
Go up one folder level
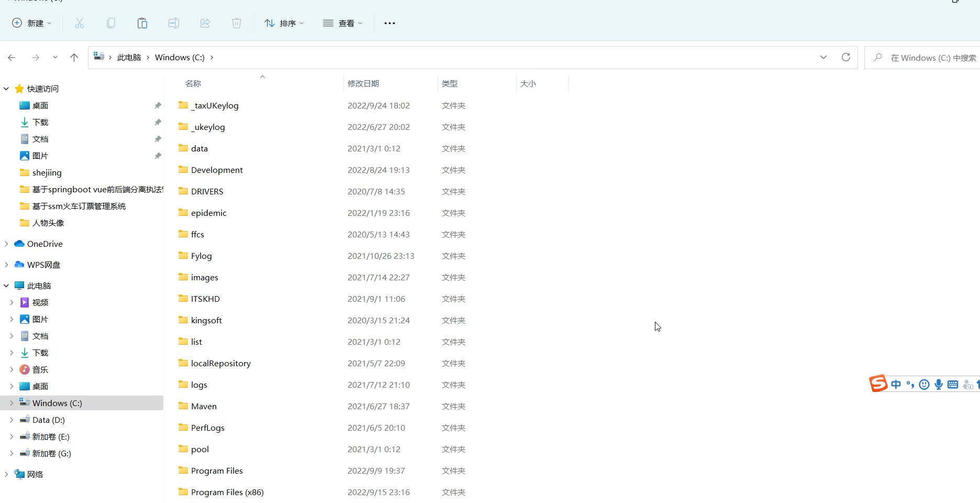click(74, 58)
